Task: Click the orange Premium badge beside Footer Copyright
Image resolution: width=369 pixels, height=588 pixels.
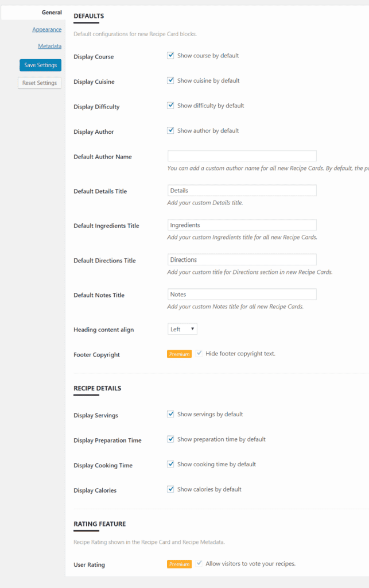Action: pyautogui.click(x=179, y=354)
